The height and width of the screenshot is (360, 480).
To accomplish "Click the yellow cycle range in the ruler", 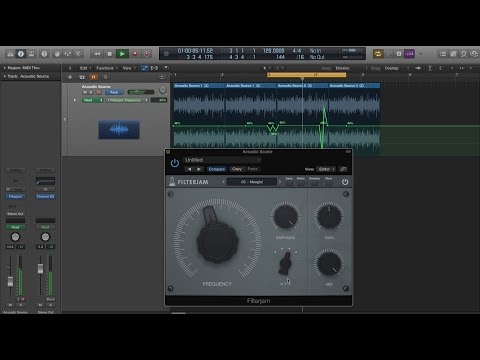I will [x=307, y=75].
